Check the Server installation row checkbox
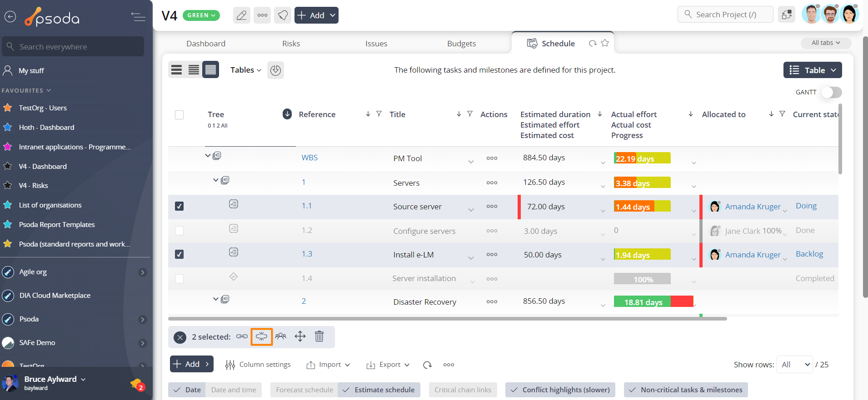This screenshot has height=400, width=868. tap(180, 279)
